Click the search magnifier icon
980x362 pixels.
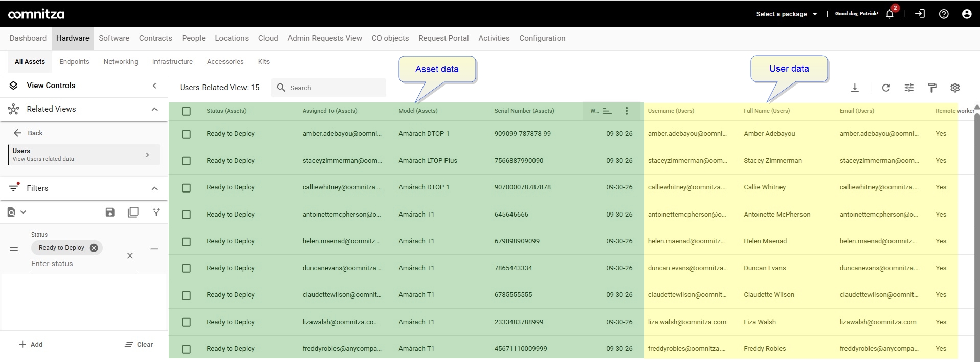(x=281, y=88)
